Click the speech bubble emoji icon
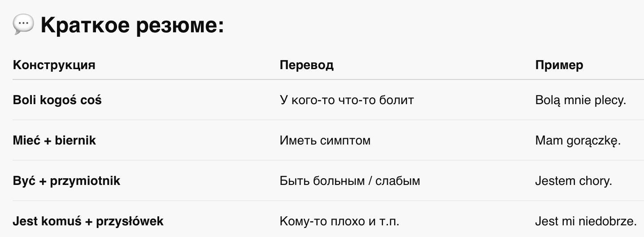 [23, 25]
